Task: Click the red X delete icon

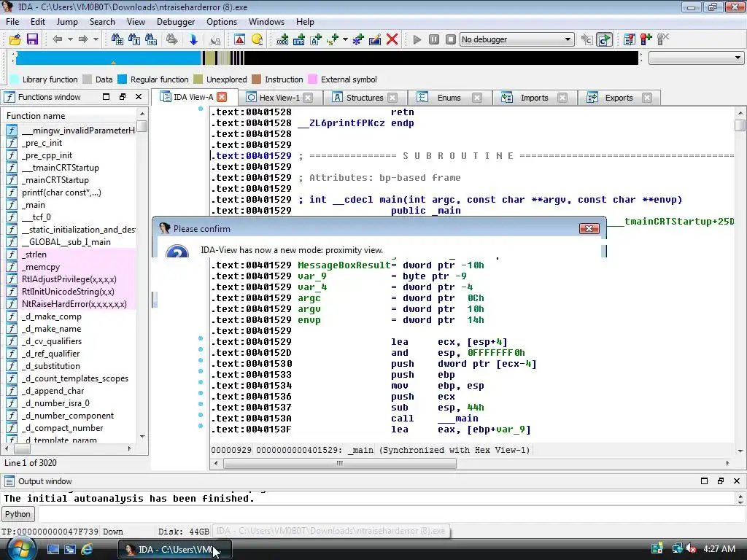Action: (392, 39)
